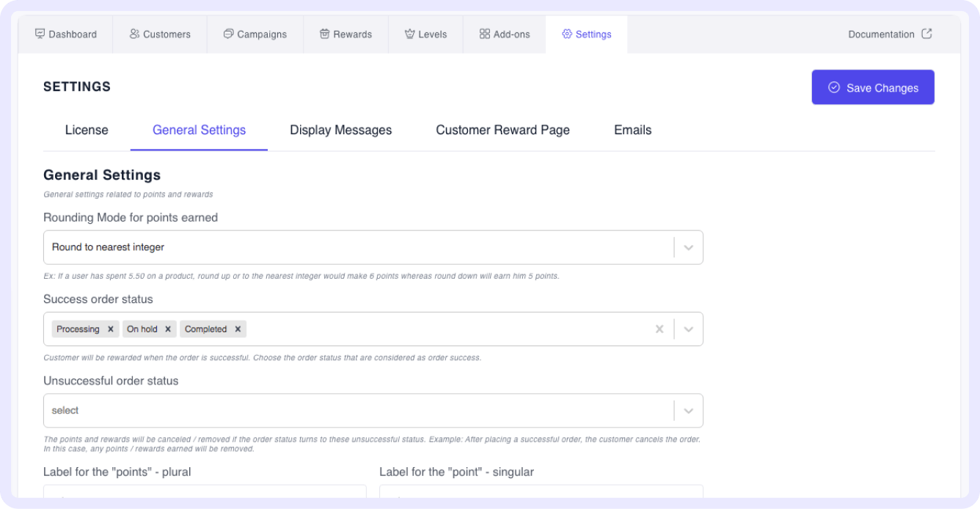This screenshot has height=509, width=980.
Task: Click the General Settings heading
Action: tap(102, 175)
